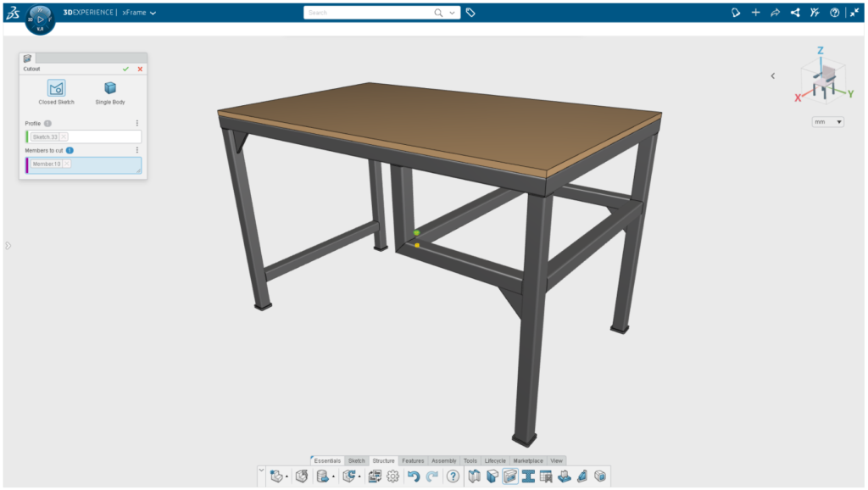Confirm the Cutout with the green checkmark
The width and height of the screenshot is (868, 490).
click(x=125, y=69)
